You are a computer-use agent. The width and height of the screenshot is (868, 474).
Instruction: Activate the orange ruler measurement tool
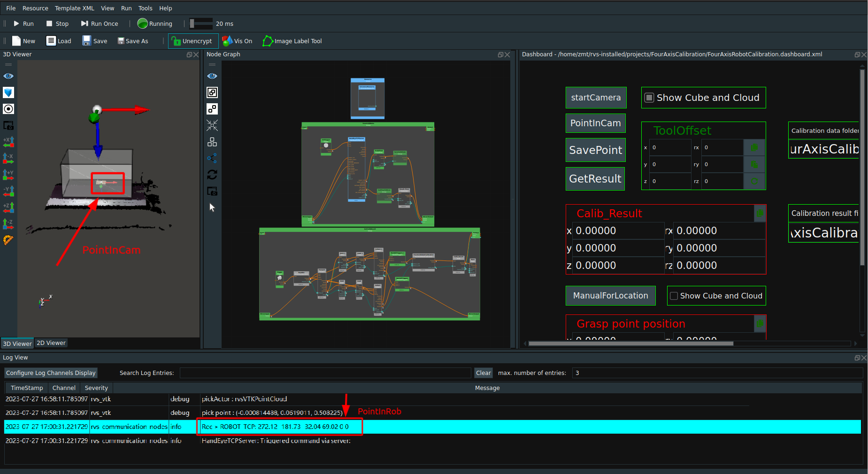(8, 240)
